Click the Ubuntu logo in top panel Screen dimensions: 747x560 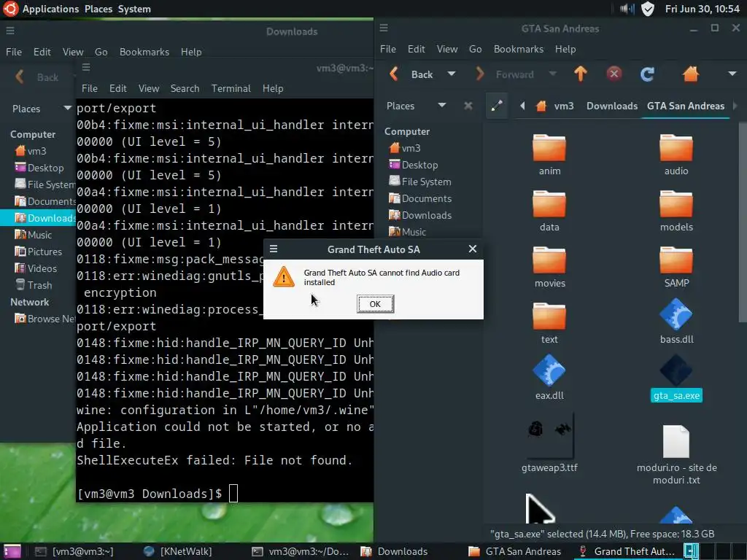click(x=10, y=9)
